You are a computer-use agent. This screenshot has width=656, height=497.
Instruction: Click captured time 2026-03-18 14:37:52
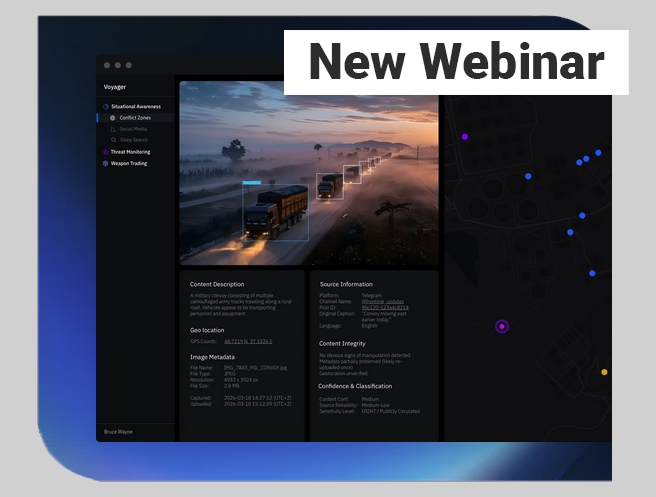point(257,398)
